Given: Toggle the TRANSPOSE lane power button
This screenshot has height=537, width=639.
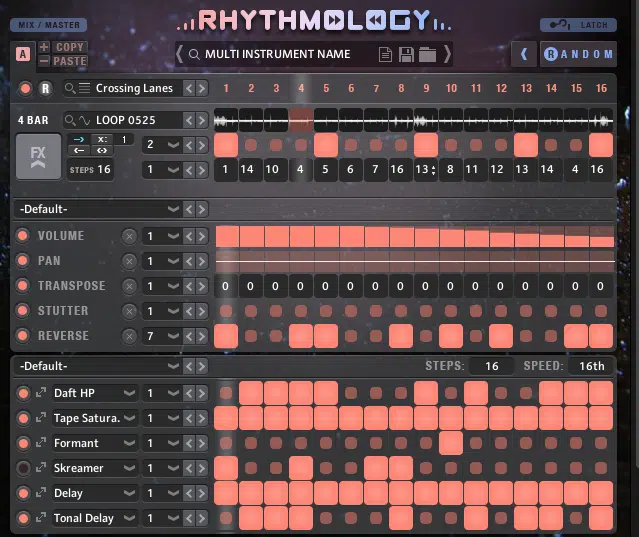Looking at the screenshot, I should [x=23, y=286].
